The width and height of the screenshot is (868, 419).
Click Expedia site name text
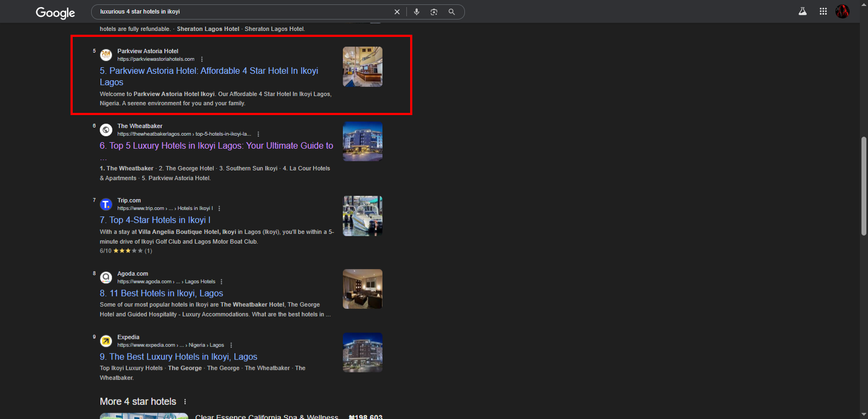(x=129, y=337)
